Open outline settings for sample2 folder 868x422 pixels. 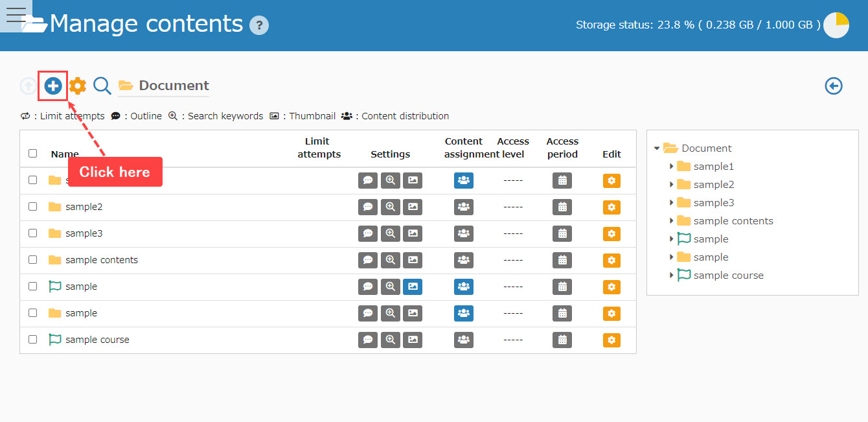point(368,207)
